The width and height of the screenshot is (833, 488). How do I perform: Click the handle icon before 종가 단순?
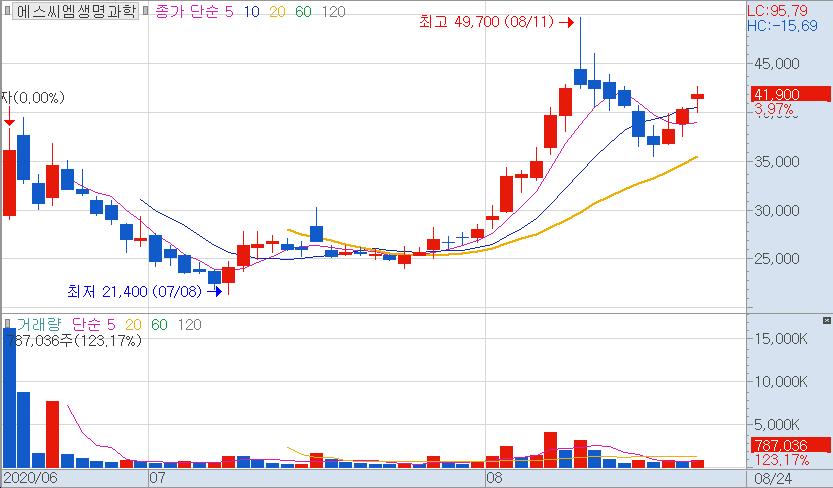[146, 11]
